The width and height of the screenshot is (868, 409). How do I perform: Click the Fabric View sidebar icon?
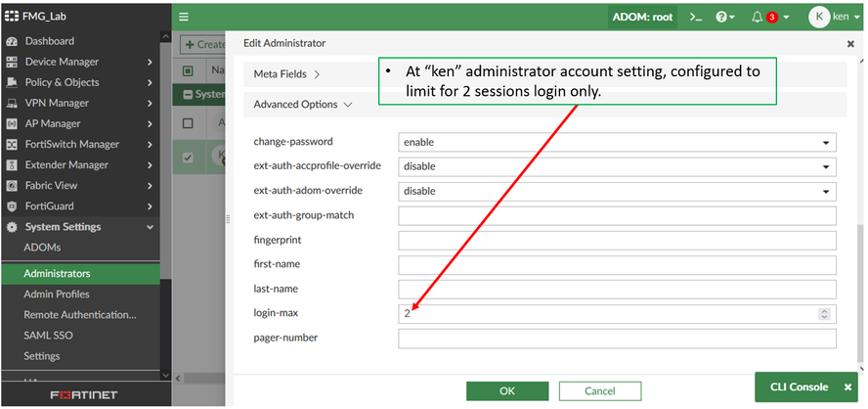point(12,186)
